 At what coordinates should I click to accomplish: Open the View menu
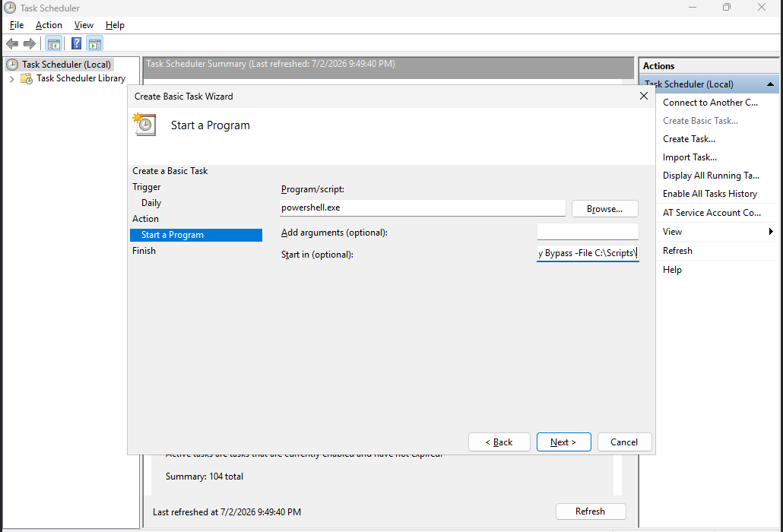[x=84, y=25]
